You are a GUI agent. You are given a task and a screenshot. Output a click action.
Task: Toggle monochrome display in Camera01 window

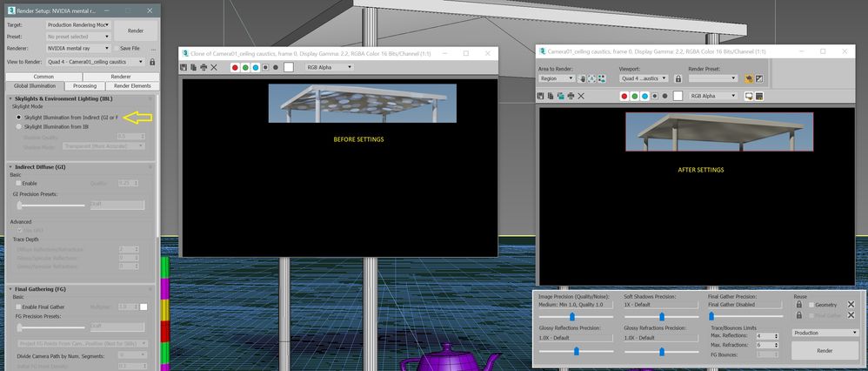pos(664,96)
